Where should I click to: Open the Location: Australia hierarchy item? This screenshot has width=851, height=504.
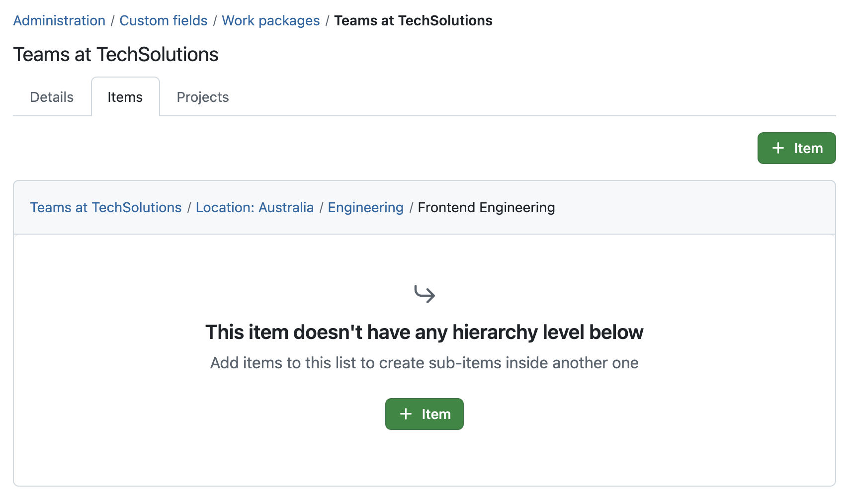[254, 207]
